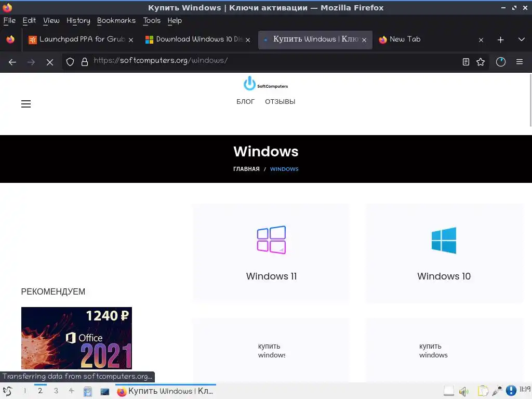Close the Download Windows 10 tab

[x=248, y=40]
